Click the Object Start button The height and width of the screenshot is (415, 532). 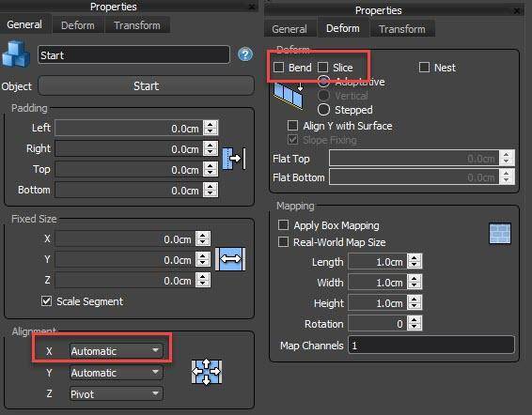(x=146, y=85)
